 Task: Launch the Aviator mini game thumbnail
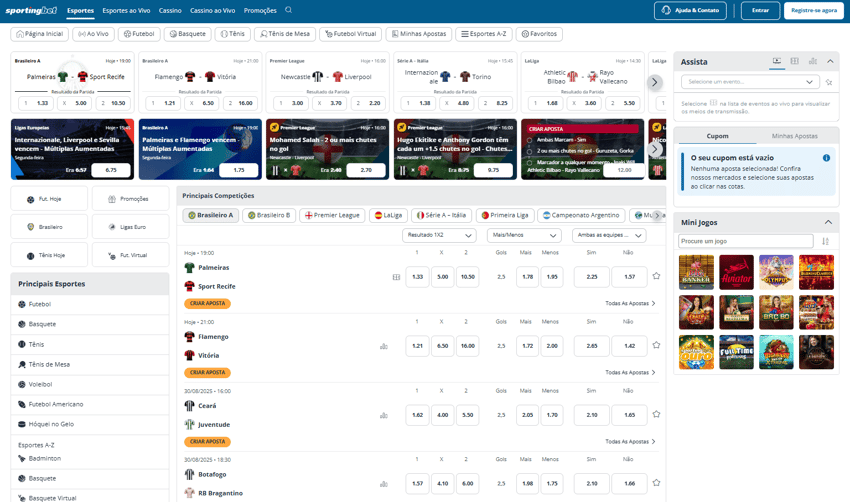tap(736, 272)
